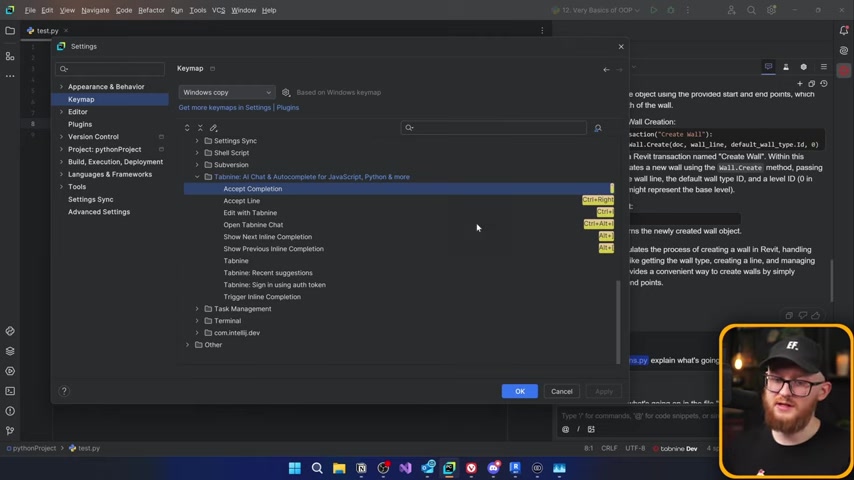The width and height of the screenshot is (854, 480).
Task: Open the Refactor menu
Action: 151,10
